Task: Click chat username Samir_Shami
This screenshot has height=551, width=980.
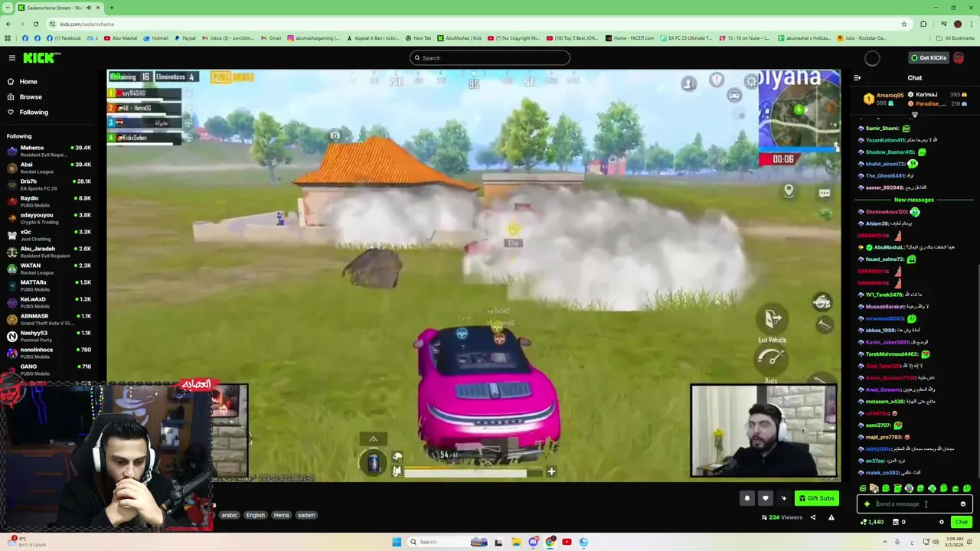Action: pyautogui.click(x=882, y=129)
